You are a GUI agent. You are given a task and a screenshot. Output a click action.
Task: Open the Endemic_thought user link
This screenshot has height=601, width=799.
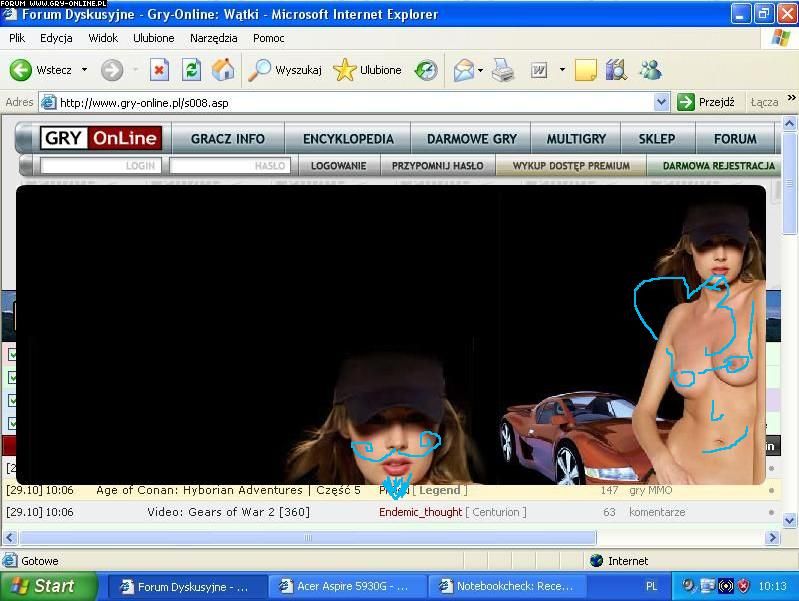point(420,512)
